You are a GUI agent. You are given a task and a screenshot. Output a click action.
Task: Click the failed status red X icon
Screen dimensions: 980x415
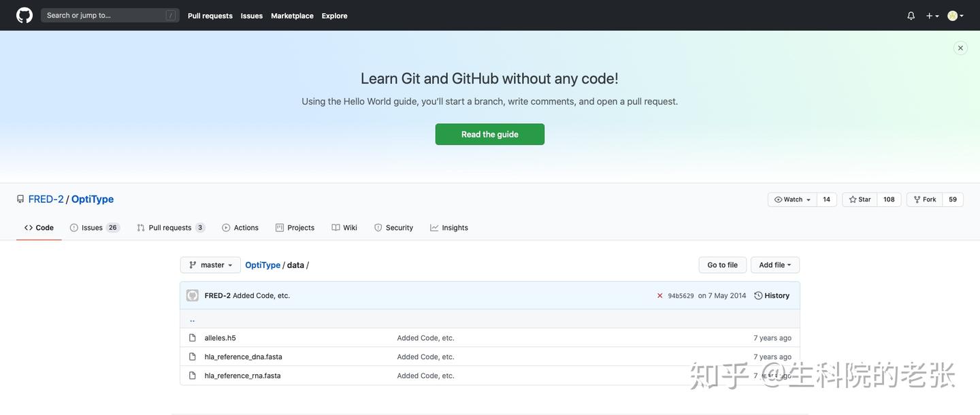pyautogui.click(x=659, y=296)
